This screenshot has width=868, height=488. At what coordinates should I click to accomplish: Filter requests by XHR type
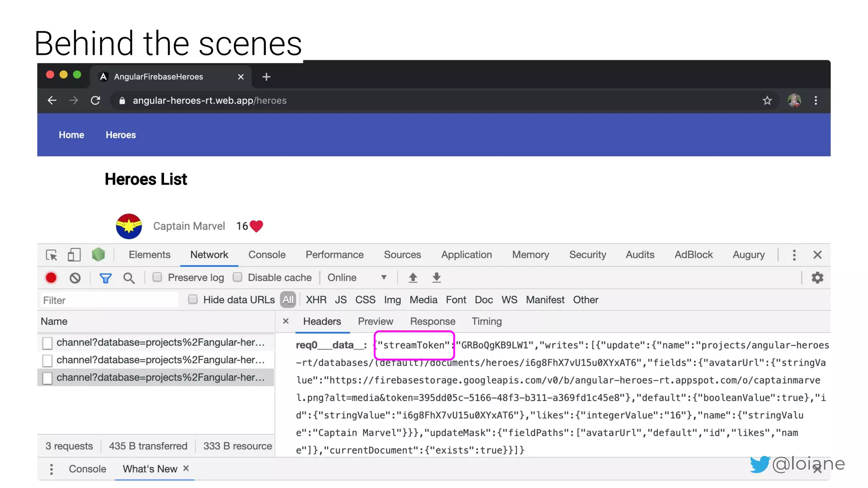(x=316, y=300)
